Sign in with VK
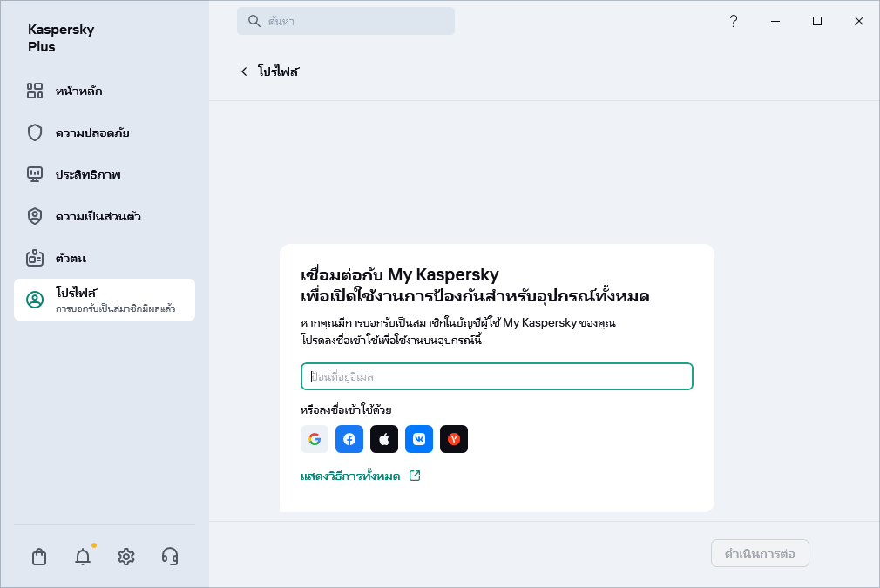This screenshot has width=880, height=588. tap(419, 439)
